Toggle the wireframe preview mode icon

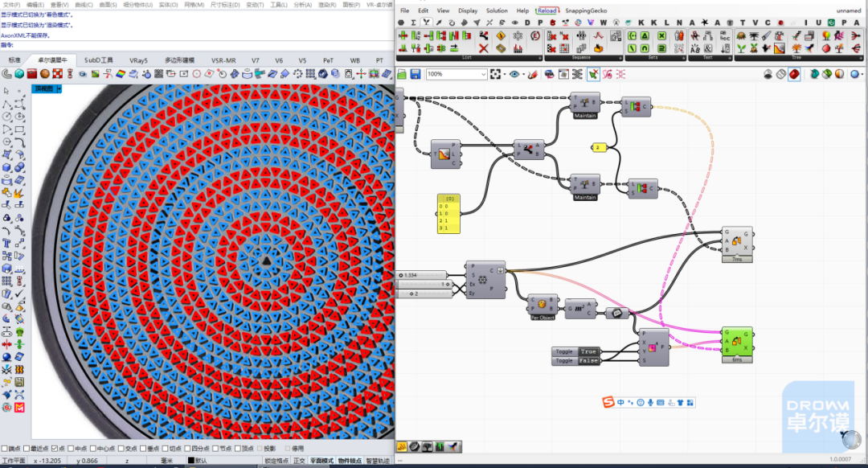click(781, 74)
